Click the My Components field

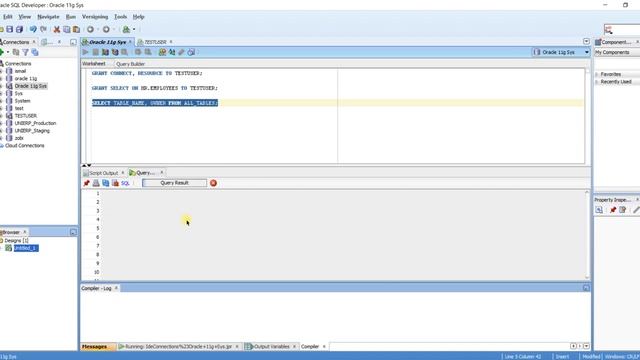click(617, 52)
